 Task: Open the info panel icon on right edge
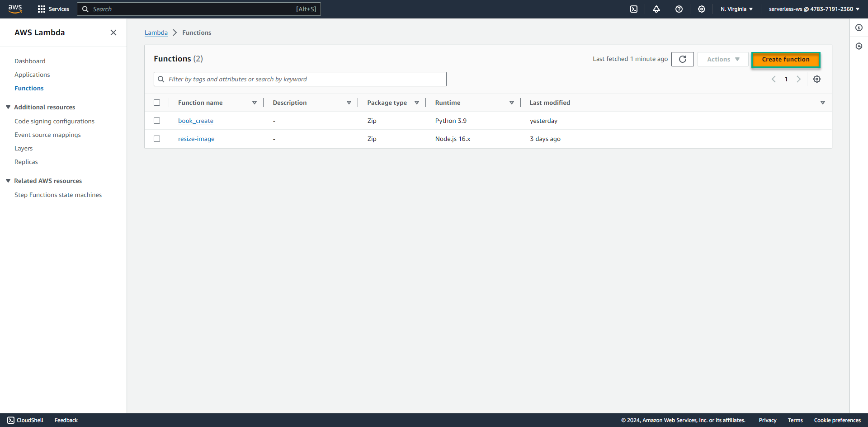pyautogui.click(x=859, y=28)
